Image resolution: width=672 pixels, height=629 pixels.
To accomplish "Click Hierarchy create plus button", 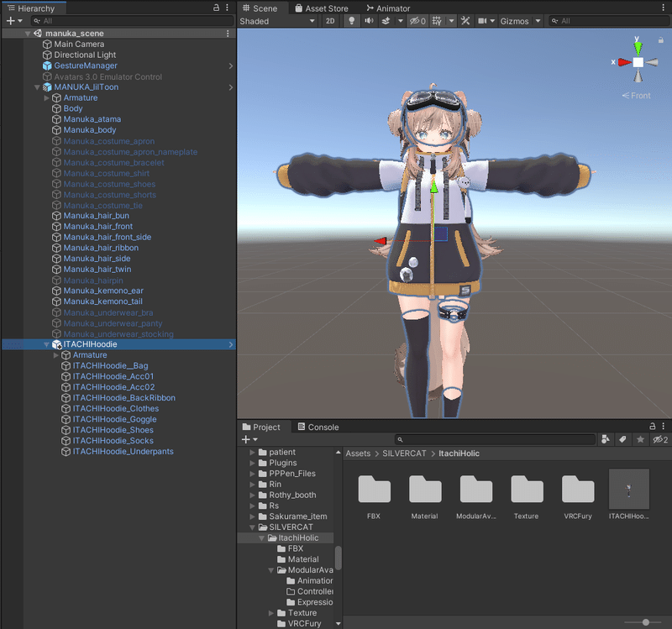I will coord(11,20).
